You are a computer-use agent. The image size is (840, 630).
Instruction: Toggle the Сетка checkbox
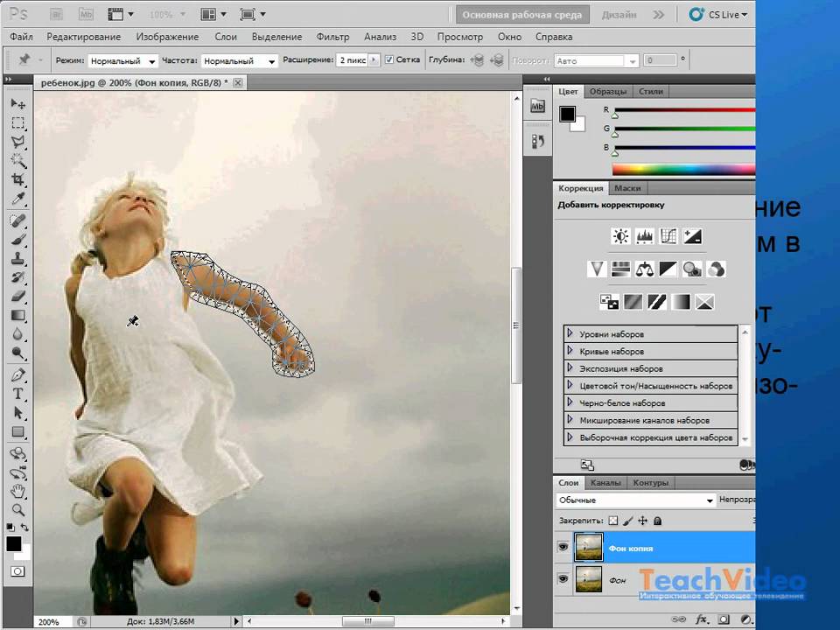tap(389, 60)
